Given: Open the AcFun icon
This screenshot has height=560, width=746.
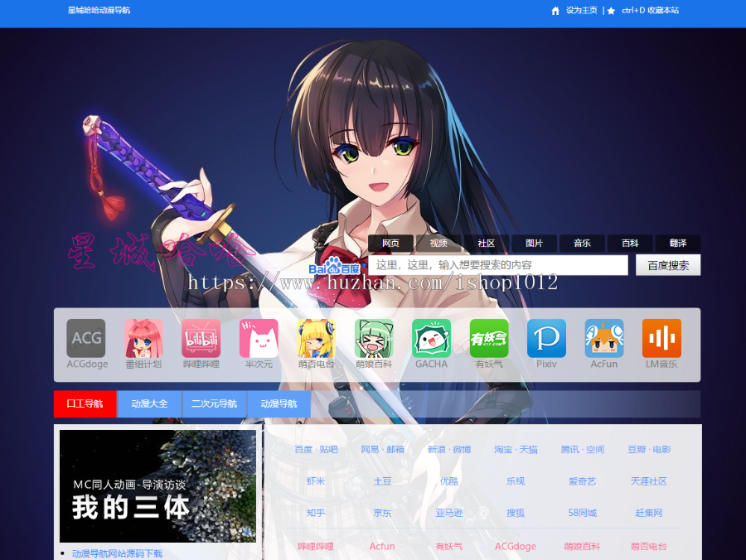Looking at the screenshot, I should tap(604, 338).
